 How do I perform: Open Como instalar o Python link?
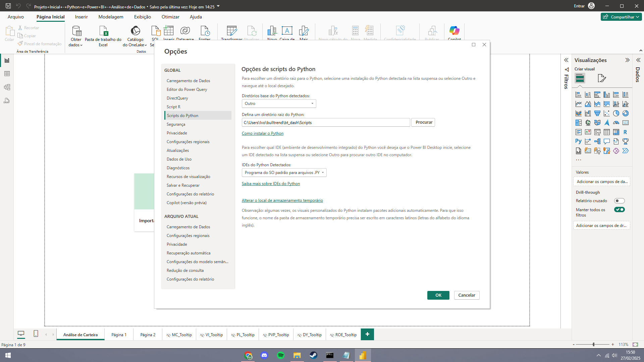[x=262, y=133]
